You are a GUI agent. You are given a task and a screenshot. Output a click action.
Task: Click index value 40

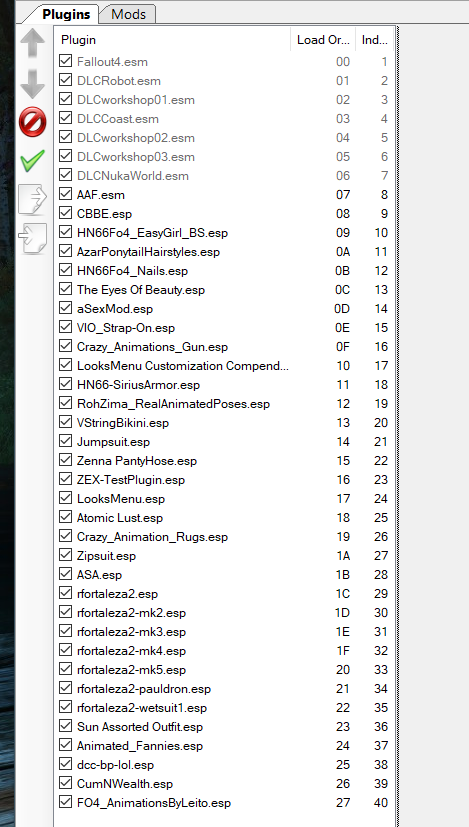pyautogui.click(x=381, y=802)
